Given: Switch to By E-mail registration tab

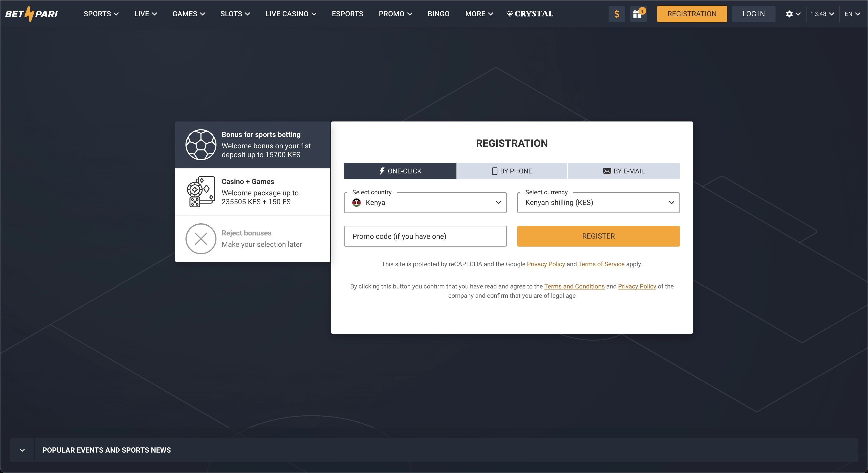Looking at the screenshot, I should [624, 171].
